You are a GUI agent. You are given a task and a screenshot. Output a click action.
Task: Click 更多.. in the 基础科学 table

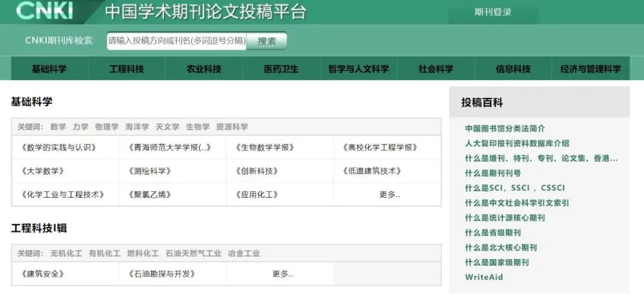click(389, 195)
